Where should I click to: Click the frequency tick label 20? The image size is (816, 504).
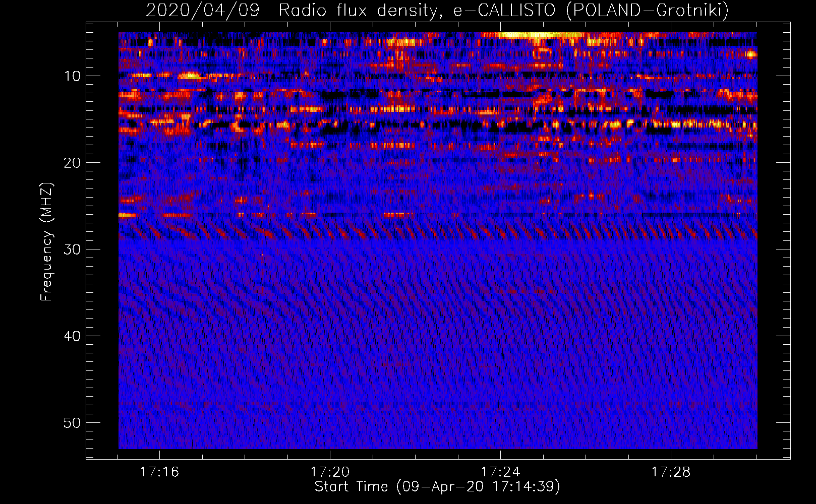click(73, 163)
